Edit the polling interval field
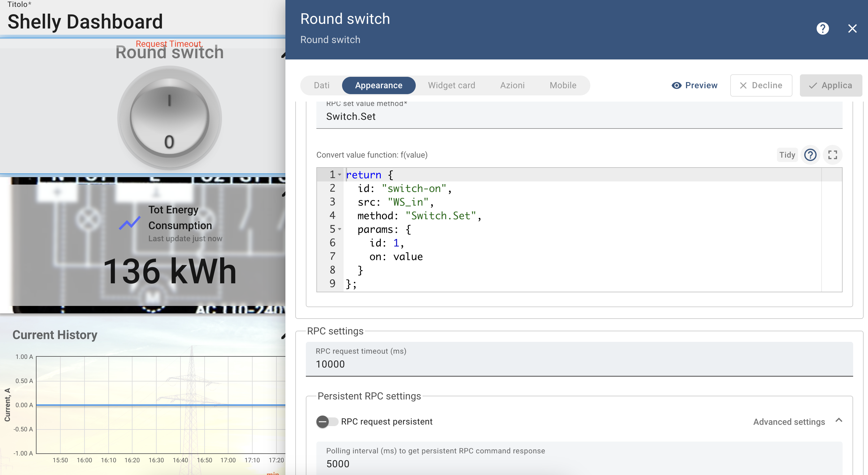Image resolution: width=868 pixels, height=475 pixels. [579, 458]
